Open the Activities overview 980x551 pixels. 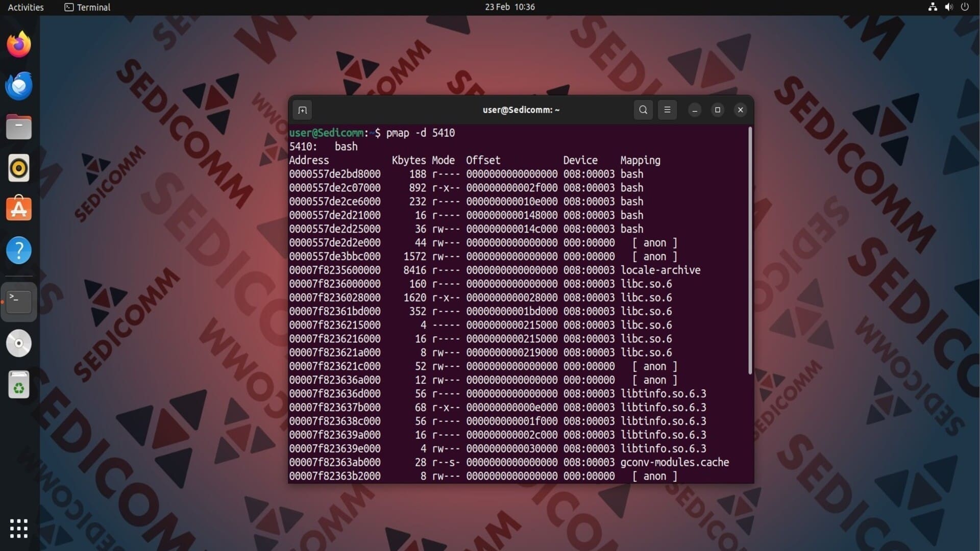click(26, 7)
